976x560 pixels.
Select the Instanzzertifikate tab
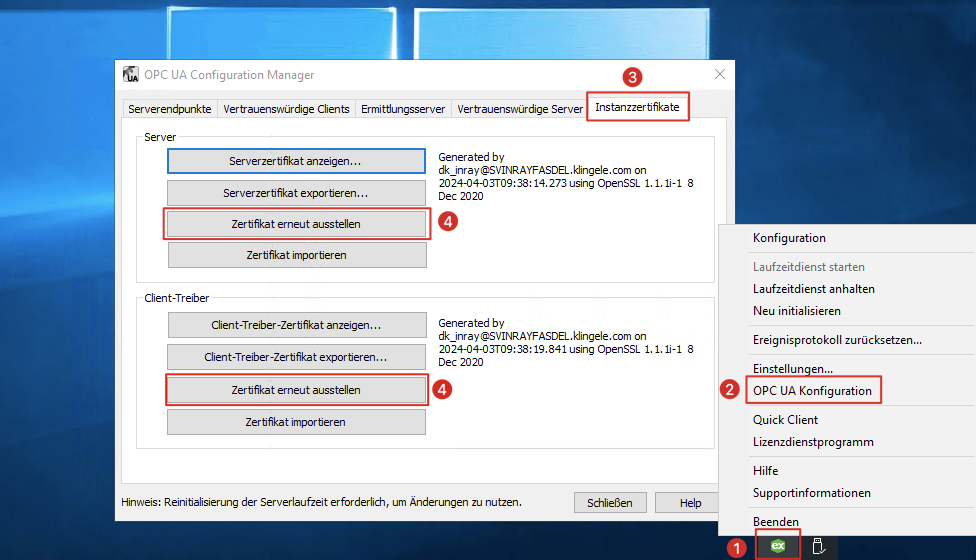pyautogui.click(x=637, y=107)
